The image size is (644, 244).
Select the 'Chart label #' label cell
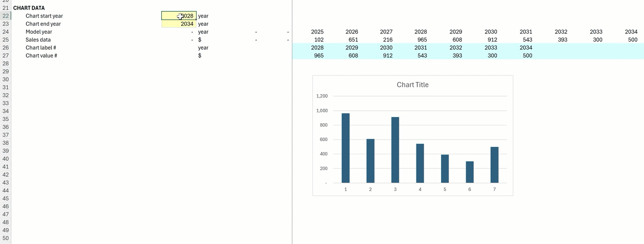(x=41, y=48)
